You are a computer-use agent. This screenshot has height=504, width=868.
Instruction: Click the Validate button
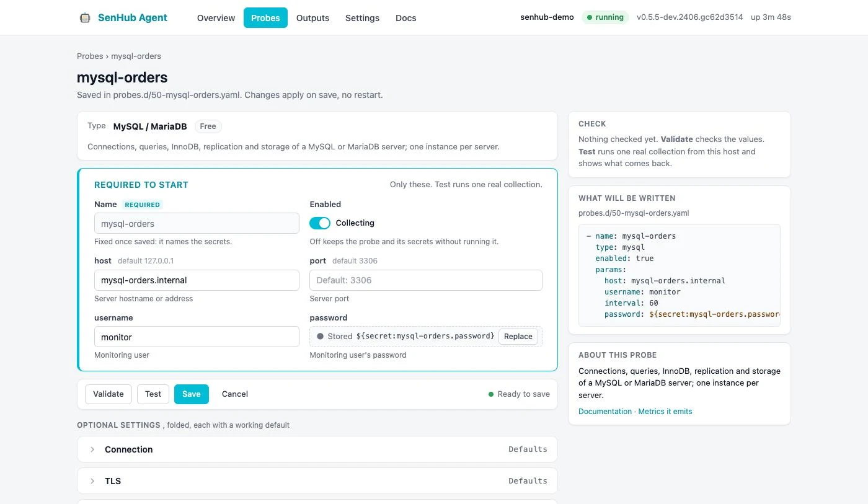pos(108,394)
